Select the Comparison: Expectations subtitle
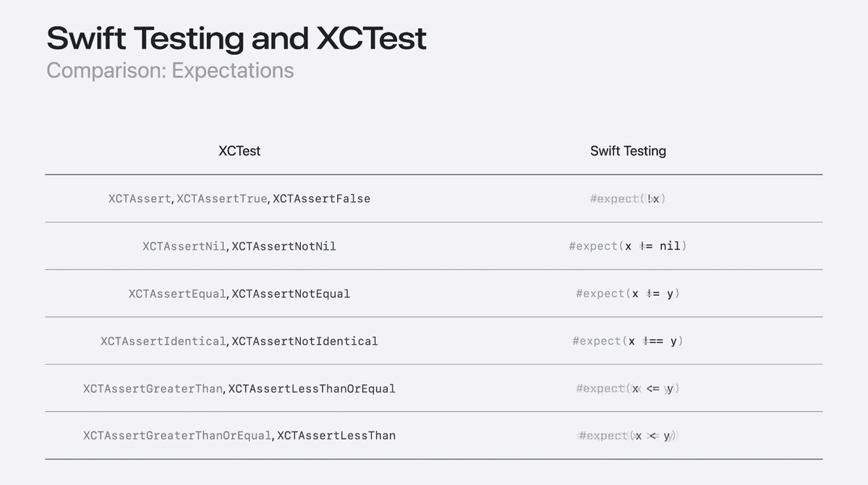The width and height of the screenshot is (868, 485). [x=170, y=71]
